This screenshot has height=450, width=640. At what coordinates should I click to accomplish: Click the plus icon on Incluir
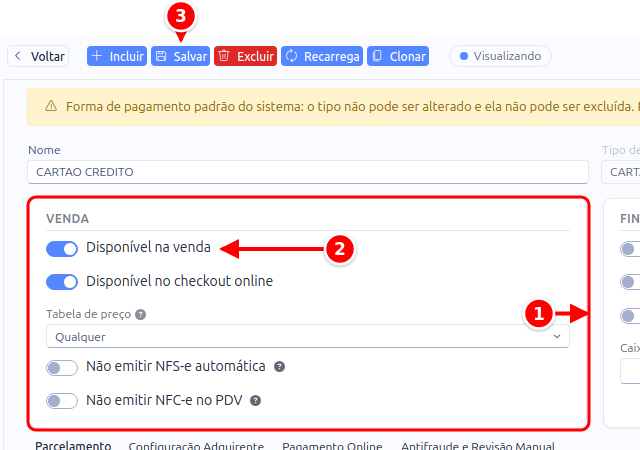(97, 56)
